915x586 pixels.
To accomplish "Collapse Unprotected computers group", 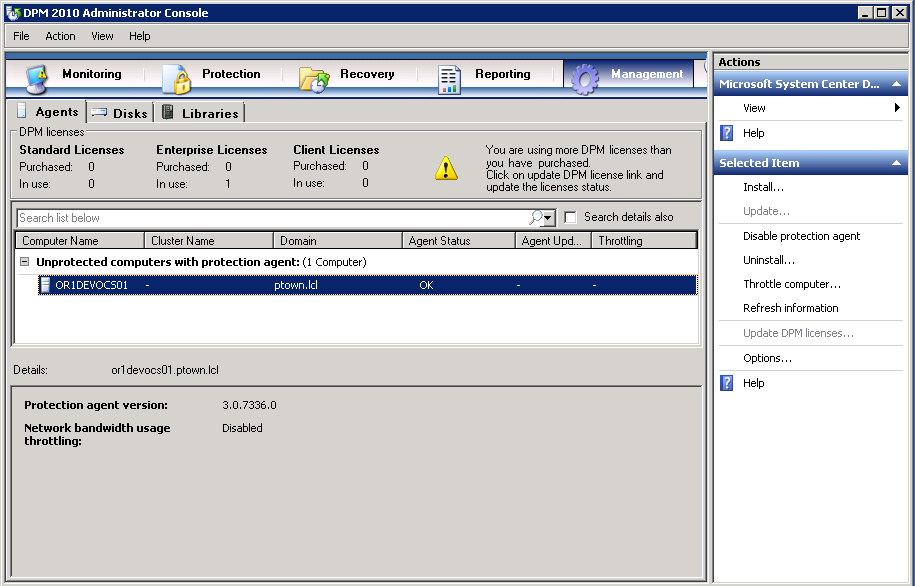I will [25, 261].
